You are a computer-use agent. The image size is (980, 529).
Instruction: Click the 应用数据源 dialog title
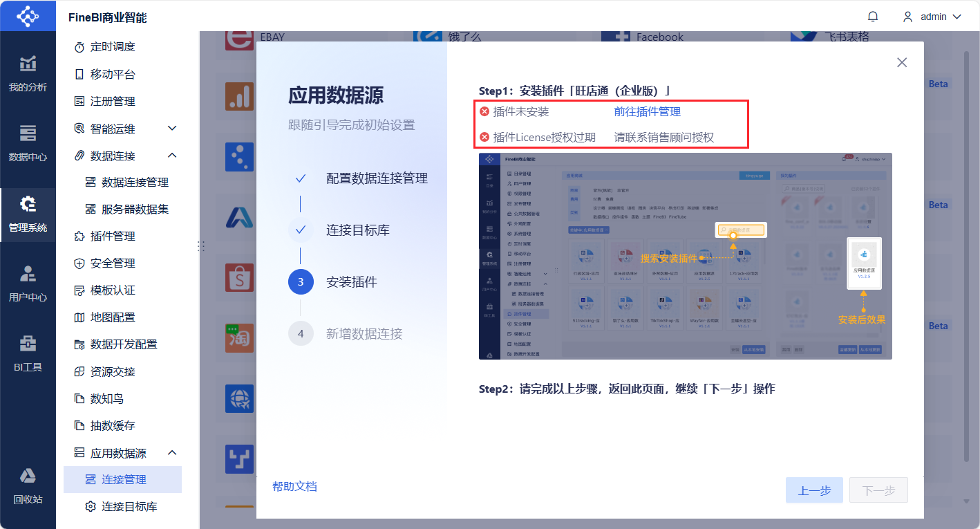(336, 95)
